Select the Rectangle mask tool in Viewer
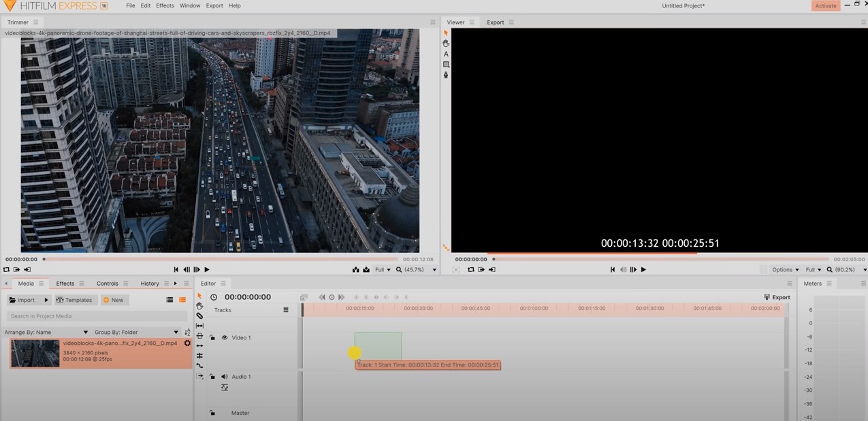Image resolution: width=868 pixels, height=421 pixels. (x=446, y=65)
